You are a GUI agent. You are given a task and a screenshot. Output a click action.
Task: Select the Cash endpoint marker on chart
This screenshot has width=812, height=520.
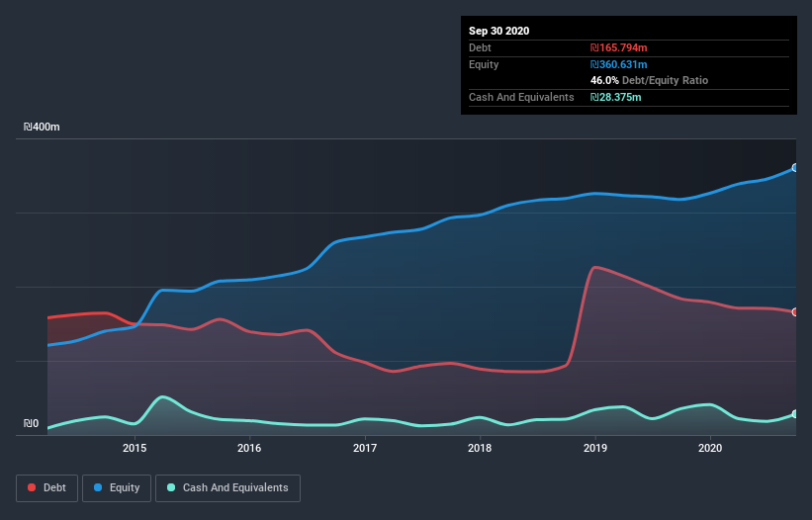point(795,414)
